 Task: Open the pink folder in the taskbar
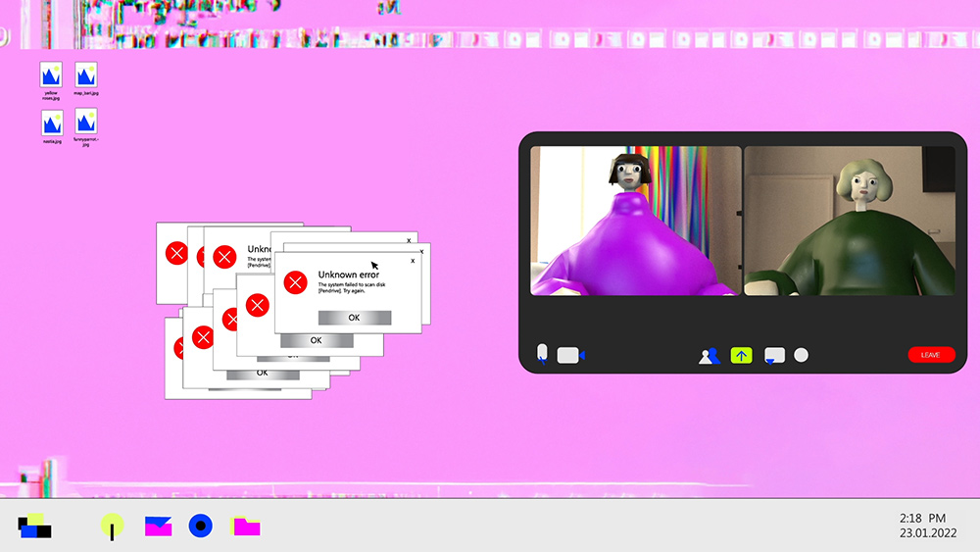(x=246, y=527)
